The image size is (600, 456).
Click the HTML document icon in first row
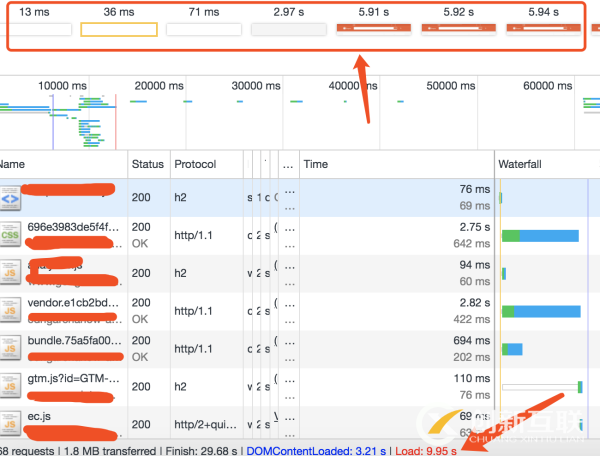coord(9,199)
